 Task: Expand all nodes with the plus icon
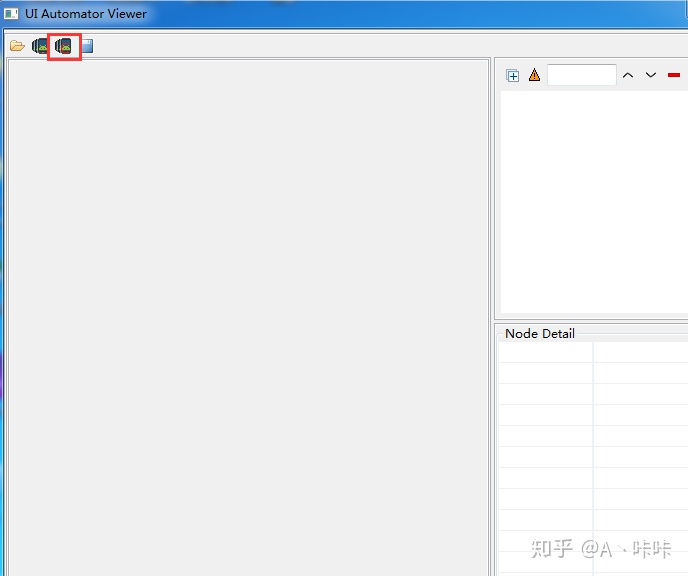point(512,75)
